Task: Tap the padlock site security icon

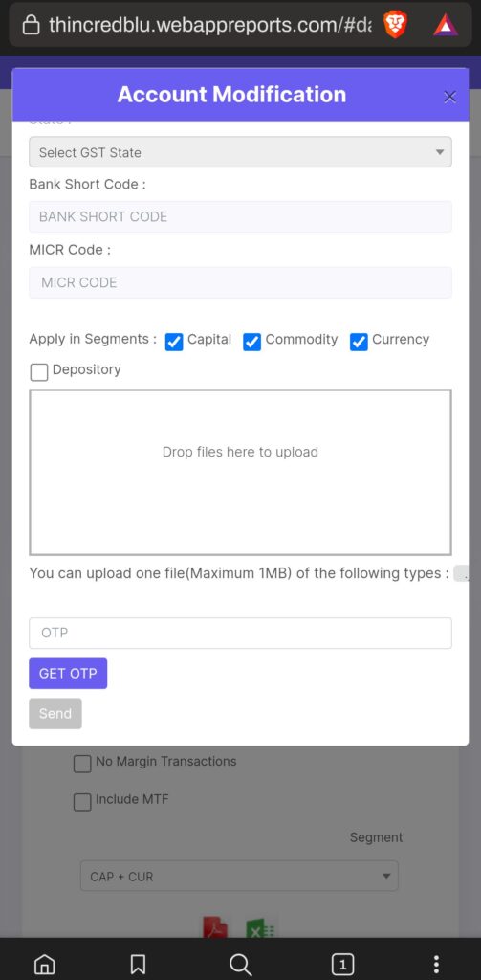Action: [x=30, y=25]
